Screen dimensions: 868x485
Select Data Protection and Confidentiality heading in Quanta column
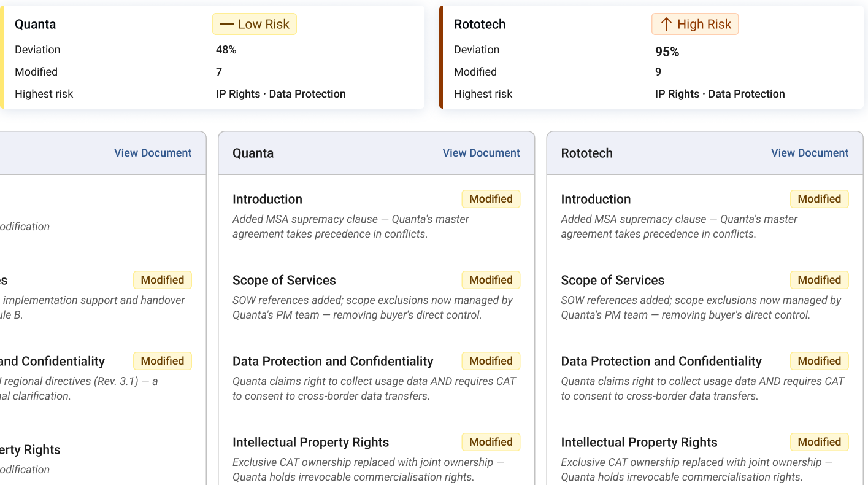pyautogui.click(x=332, y=361)
